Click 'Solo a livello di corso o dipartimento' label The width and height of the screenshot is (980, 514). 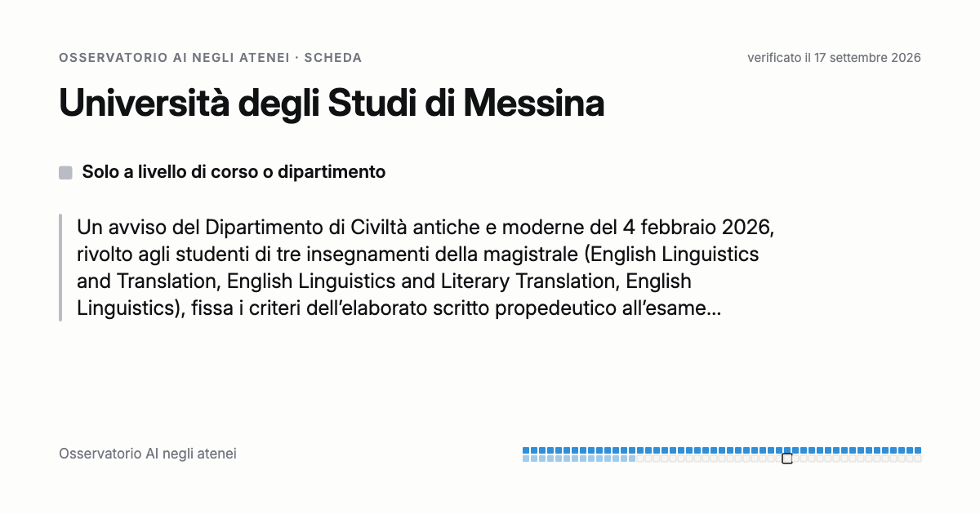pos(234,172)
